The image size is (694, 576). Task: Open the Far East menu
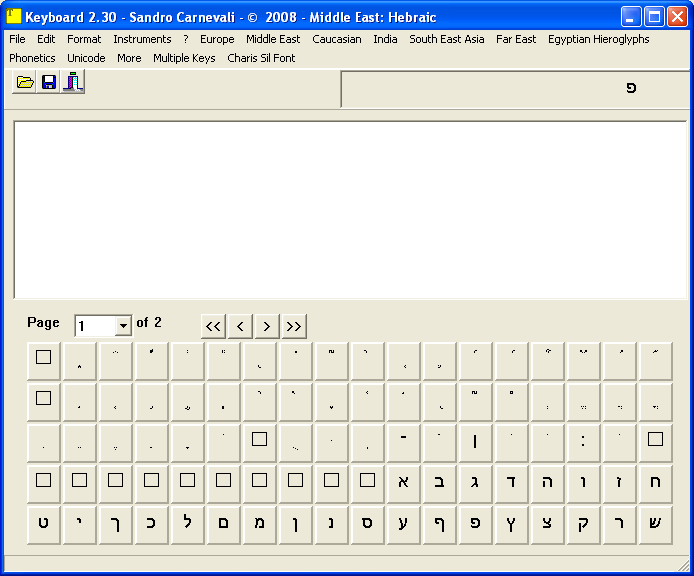(x=516, y=39)
